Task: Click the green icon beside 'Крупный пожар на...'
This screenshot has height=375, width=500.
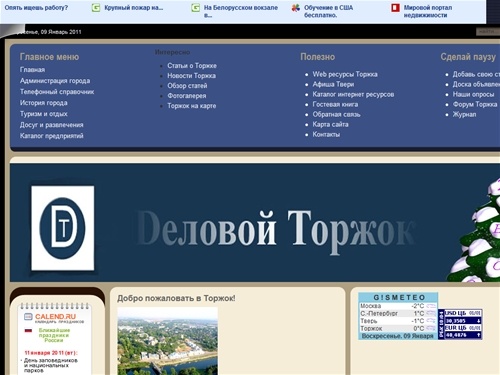Action: tap(96, 8)
